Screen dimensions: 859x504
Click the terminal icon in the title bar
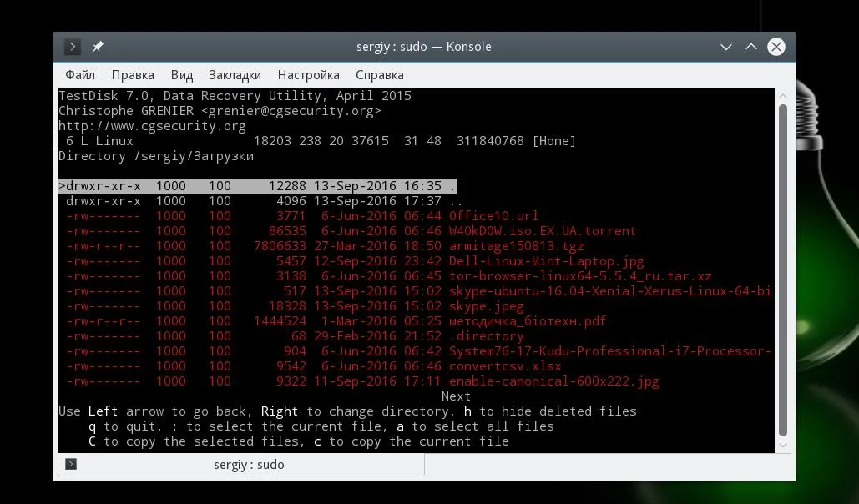73,47
